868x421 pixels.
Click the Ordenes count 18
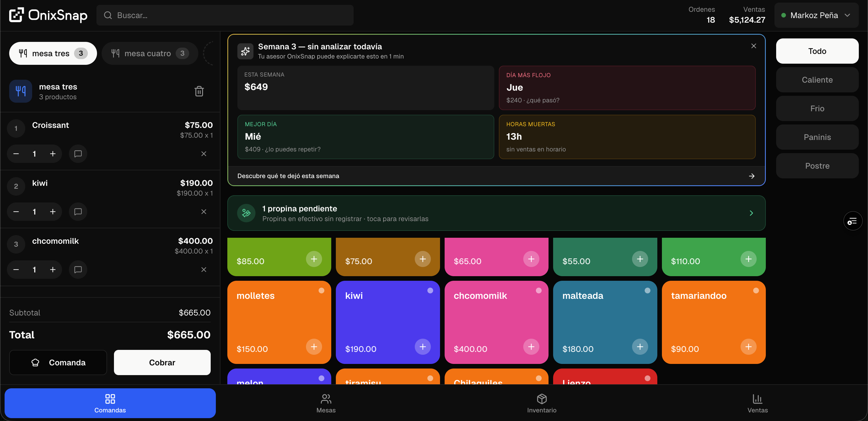coord(711,20)
